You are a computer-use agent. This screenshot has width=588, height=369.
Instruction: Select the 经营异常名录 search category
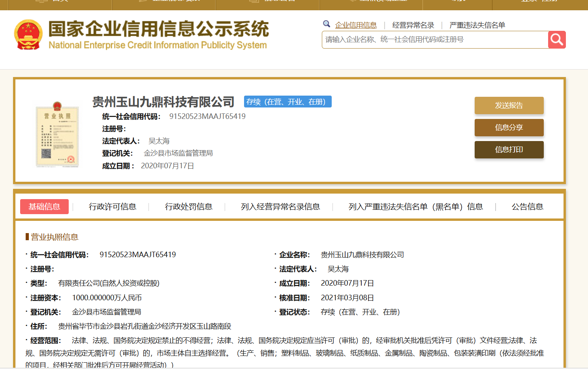point(413,25)
